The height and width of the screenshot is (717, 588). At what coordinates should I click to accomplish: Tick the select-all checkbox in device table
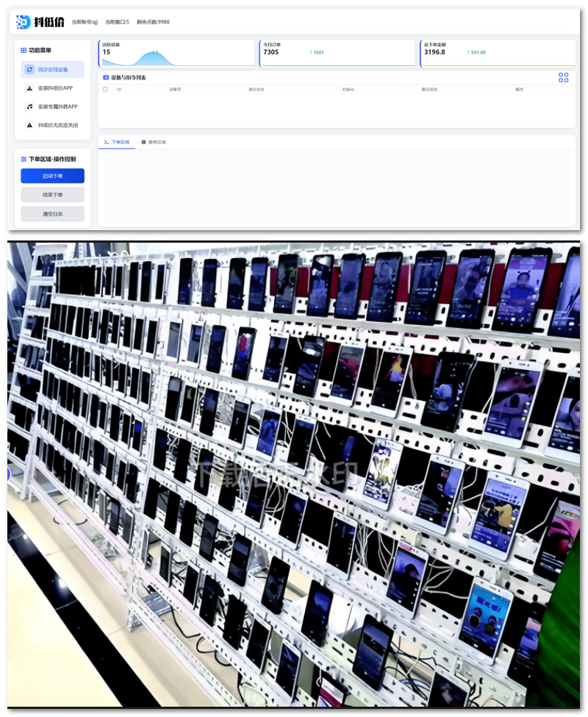pyautogui.click(x=105, y=90)
